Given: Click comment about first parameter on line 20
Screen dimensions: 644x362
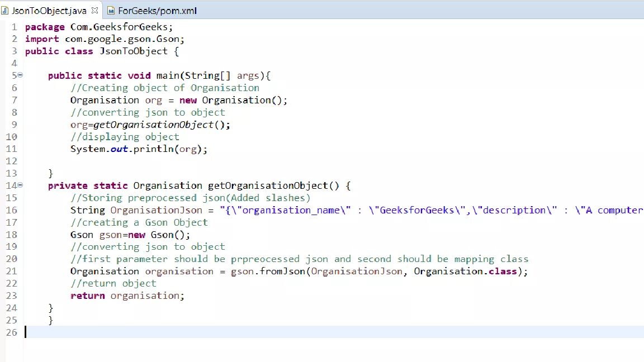Looking at the screenshot, I should [300, 259].
